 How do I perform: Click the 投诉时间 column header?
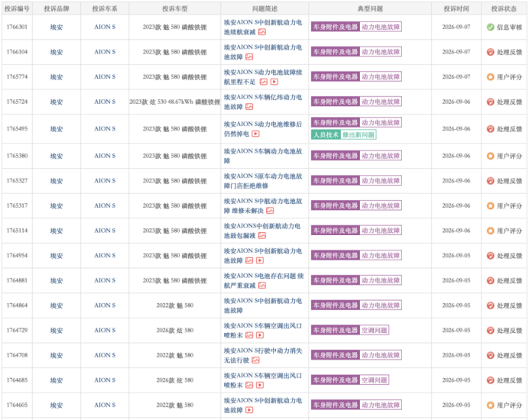(456, 8)
